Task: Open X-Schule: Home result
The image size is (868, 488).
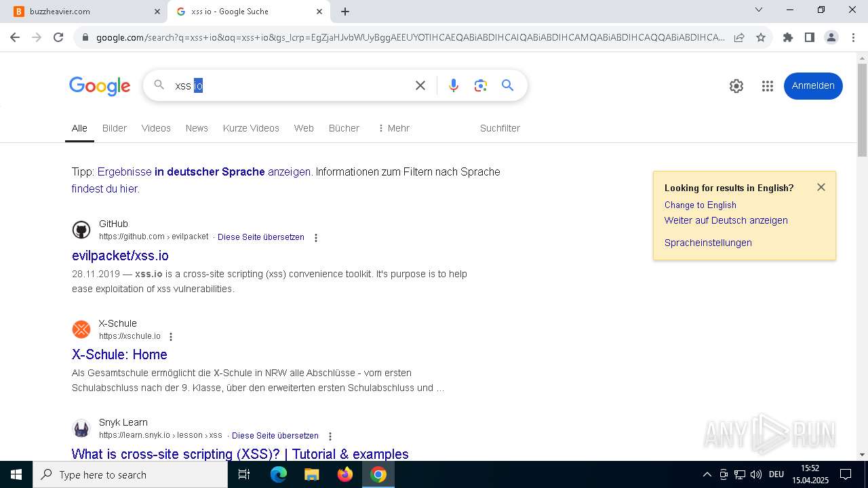Action: [x=119, y=354]
